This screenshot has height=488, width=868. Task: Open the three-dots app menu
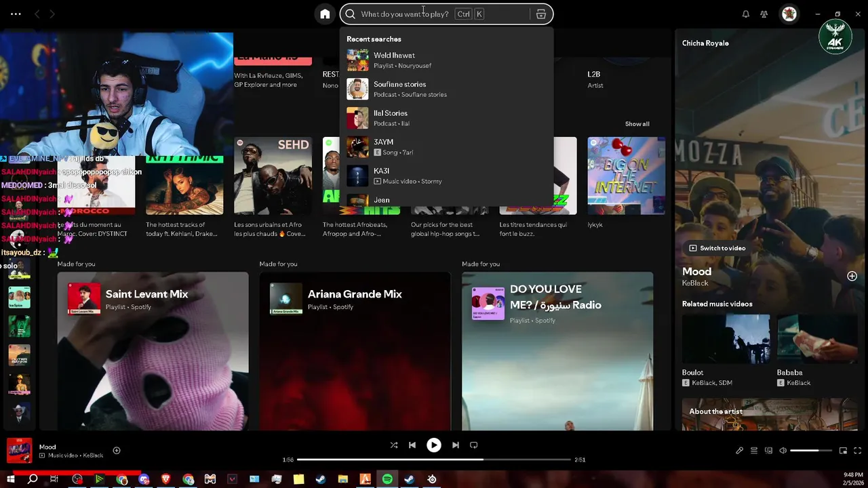coord(16,14)
